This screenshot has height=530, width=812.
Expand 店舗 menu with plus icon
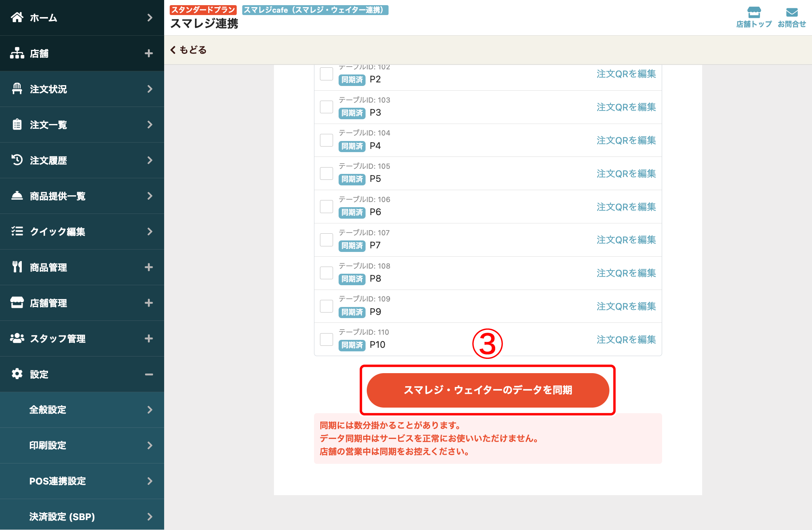(x=149, y=53)
